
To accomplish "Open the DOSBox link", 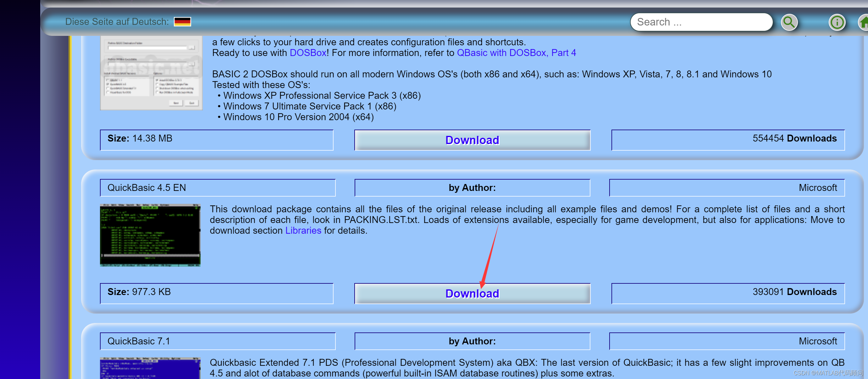I will (x=308, y=53).
